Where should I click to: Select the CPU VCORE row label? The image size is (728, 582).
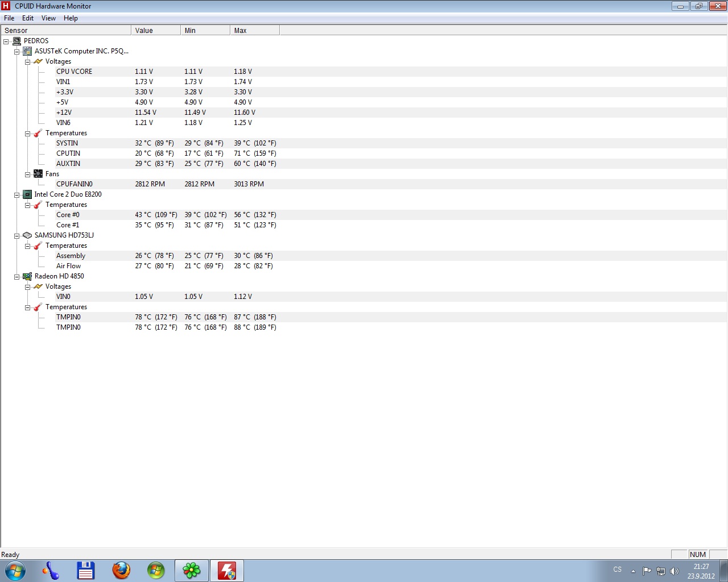(74, 72)
